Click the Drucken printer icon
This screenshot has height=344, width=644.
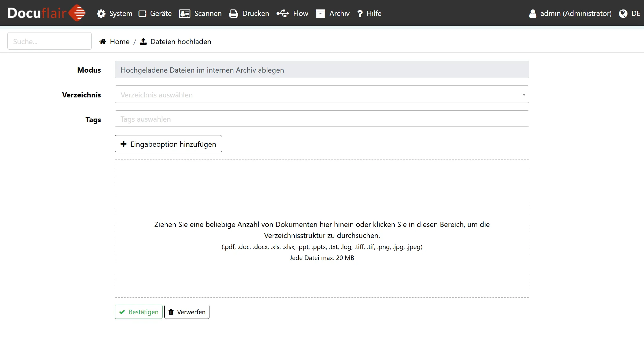pos(234,14)
